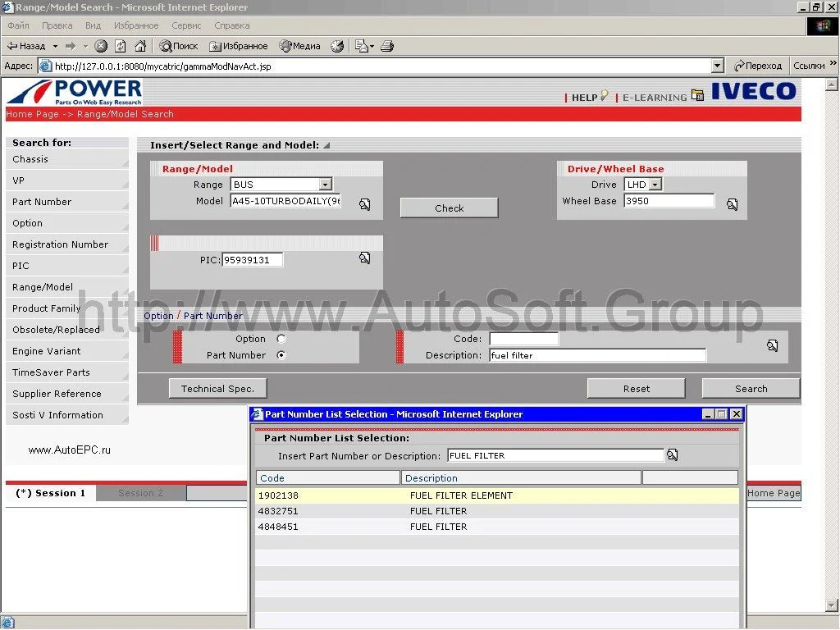Open the Range dropdown showing BUS
This screenshot has width=840, height=630.
tap(325, 185)
